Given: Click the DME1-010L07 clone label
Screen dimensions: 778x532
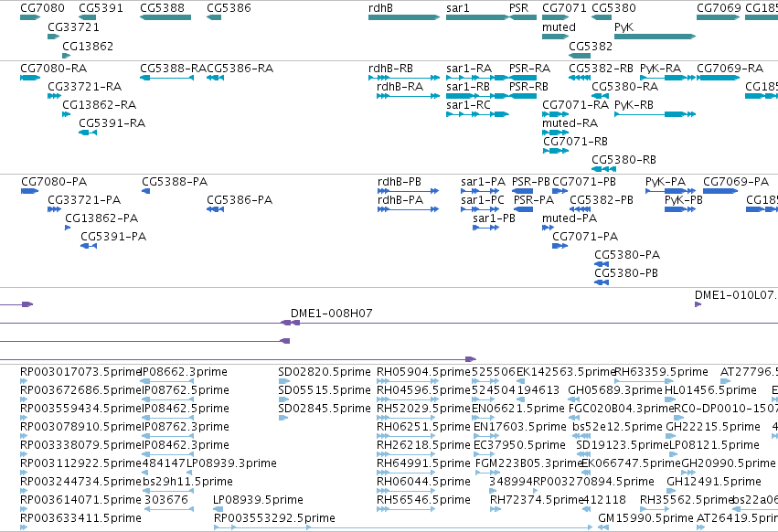Looking at the screenshot, I should tap(735, 294).
